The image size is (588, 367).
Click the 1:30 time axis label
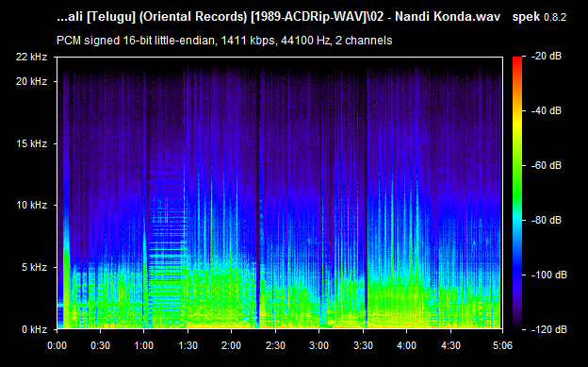coord(188,345)
